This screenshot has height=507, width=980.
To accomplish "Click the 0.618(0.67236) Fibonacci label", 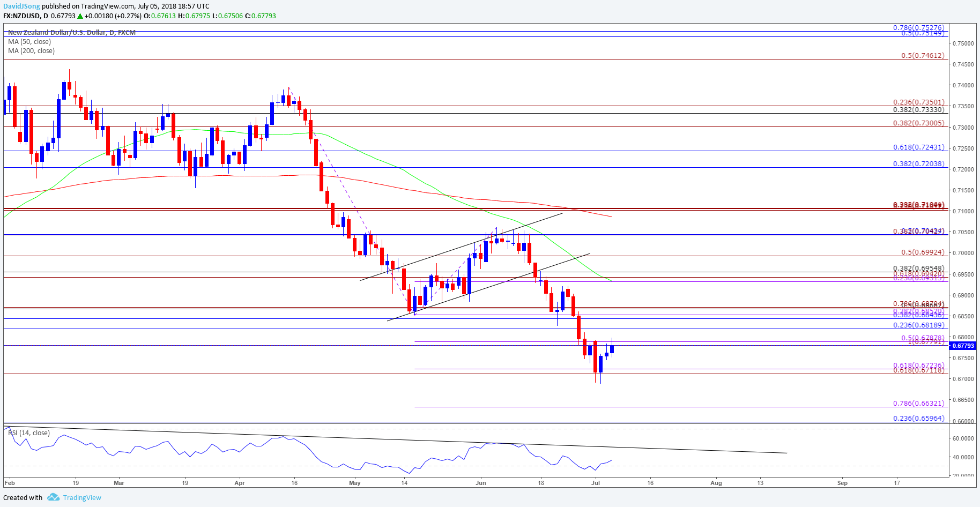I will (x=918, y=365).
